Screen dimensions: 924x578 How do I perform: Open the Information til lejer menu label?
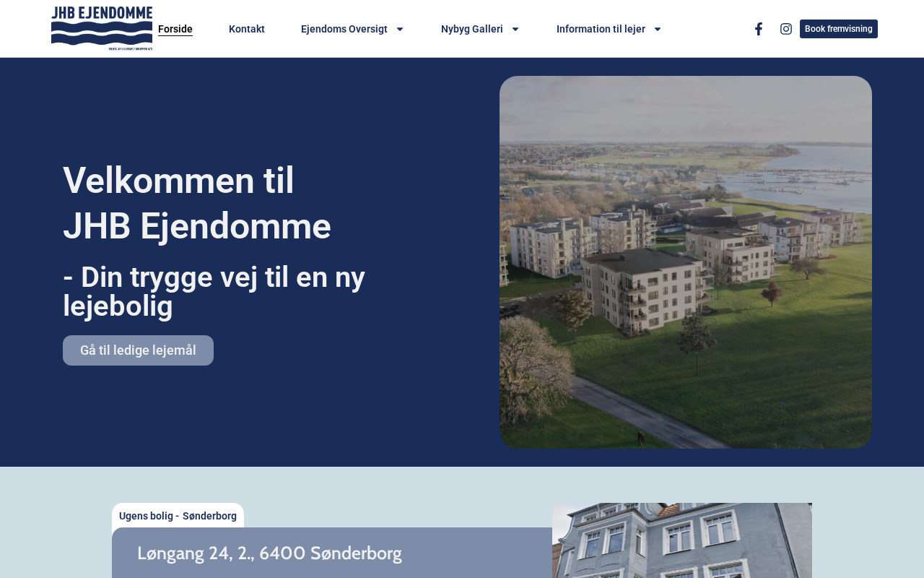point(601,29)
